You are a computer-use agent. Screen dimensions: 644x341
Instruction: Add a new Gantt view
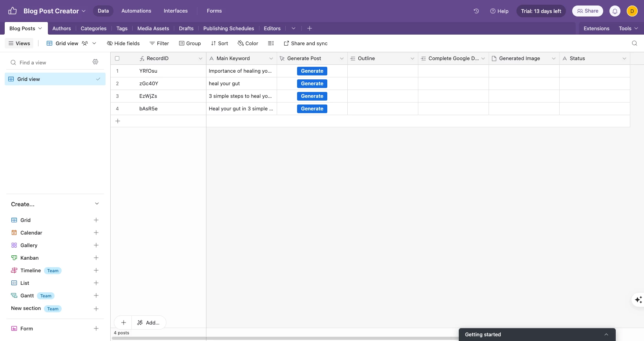point(96,295)
